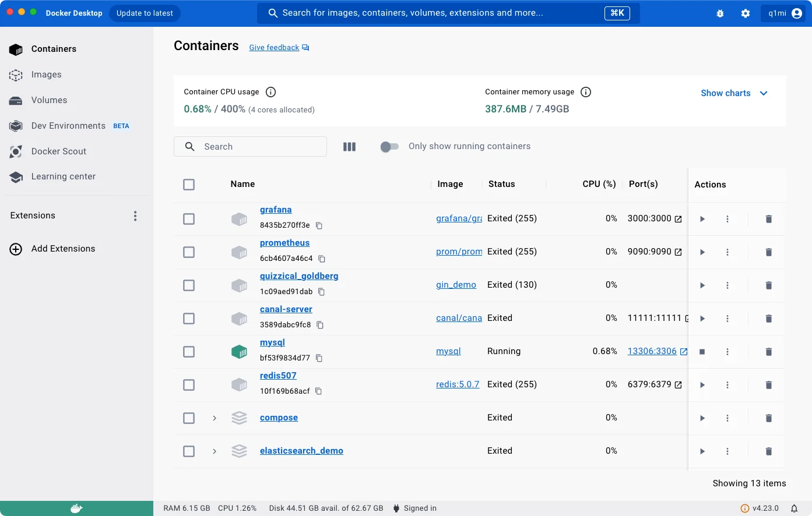
Task: Stop the running mysql container
Action: (x=702, y=352)
